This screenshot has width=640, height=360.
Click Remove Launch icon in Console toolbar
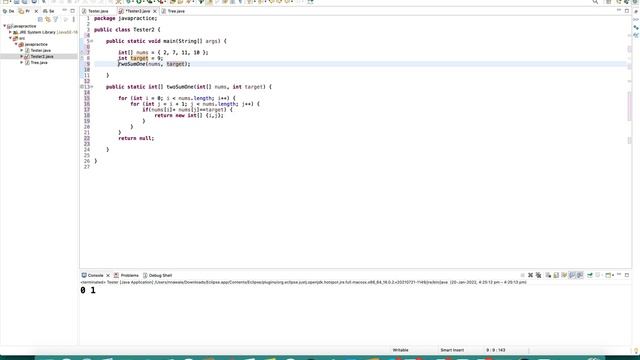coord(530,276)
